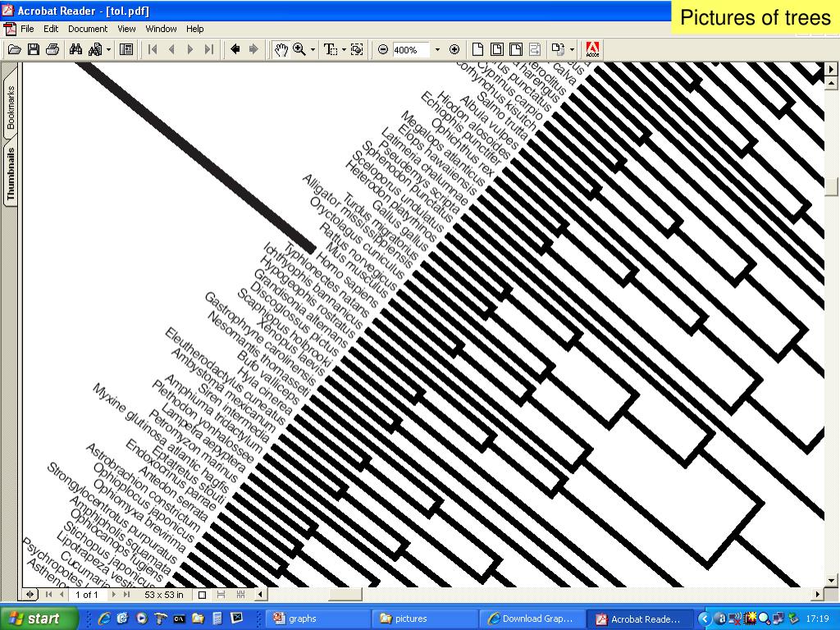
Task: Open the Edit menu
Action: click(x=51, y=29)
